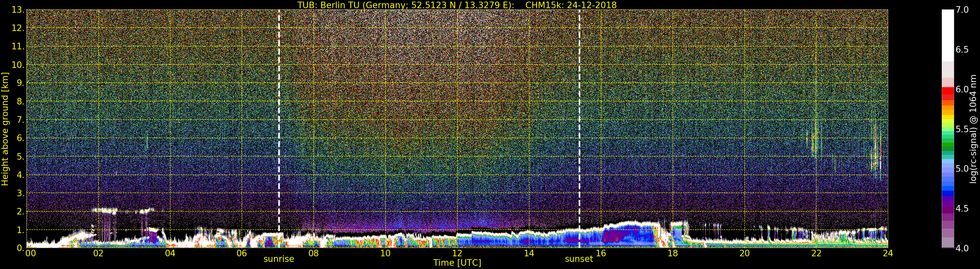The height and width of the screenshot is (269, 980).
Task: Click the "7.0" colorbar tick label
Action: (x=962, y=10)
